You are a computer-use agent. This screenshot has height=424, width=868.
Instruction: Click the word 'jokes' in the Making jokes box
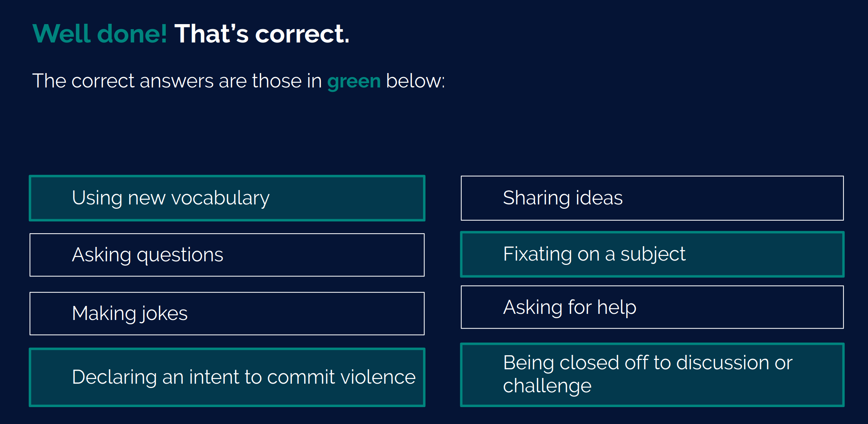(x=164, y=313)
